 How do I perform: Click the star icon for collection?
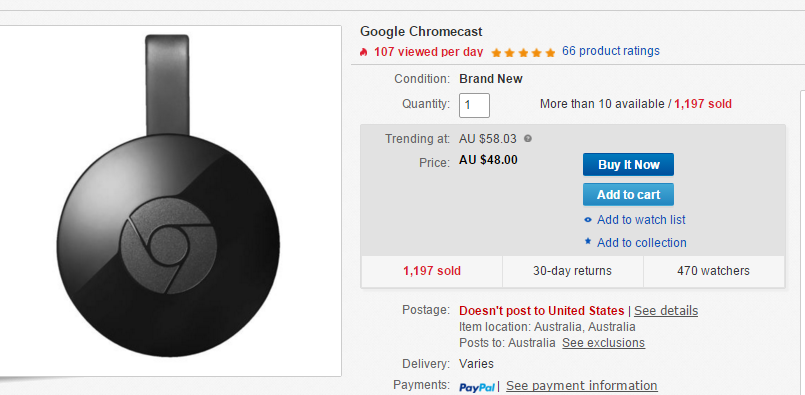(588, 241)
